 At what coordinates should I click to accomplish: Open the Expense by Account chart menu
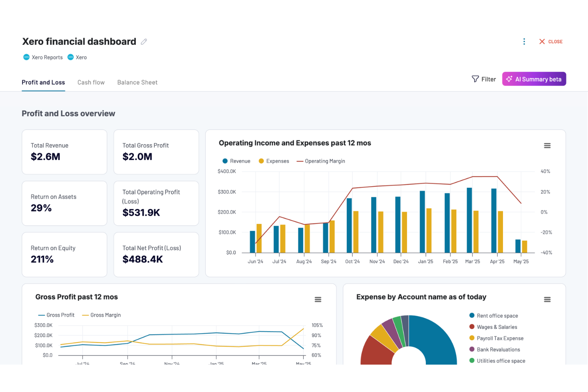547,299
